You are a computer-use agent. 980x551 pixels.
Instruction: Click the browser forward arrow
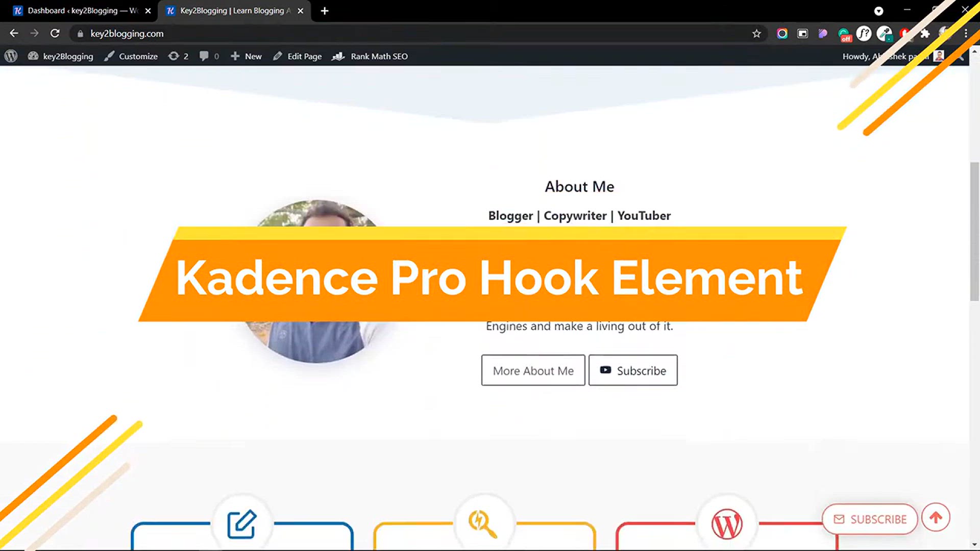pos(34,34)
